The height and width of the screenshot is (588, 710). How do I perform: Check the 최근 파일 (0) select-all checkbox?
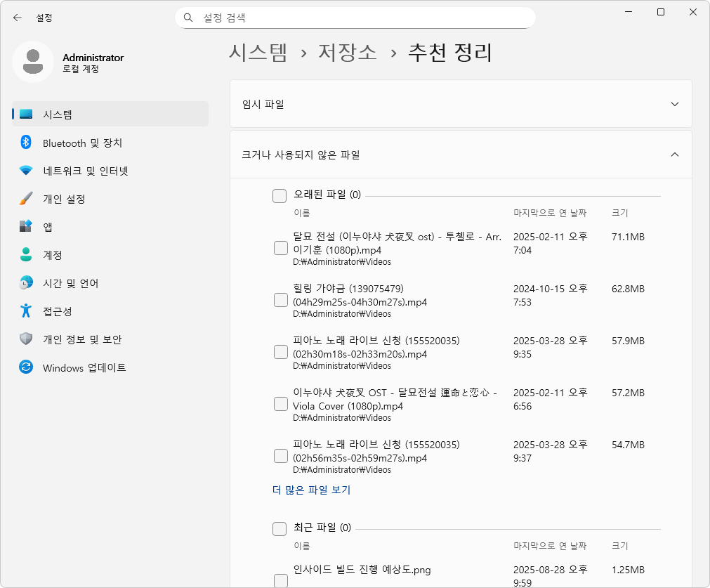coord(280,529)
